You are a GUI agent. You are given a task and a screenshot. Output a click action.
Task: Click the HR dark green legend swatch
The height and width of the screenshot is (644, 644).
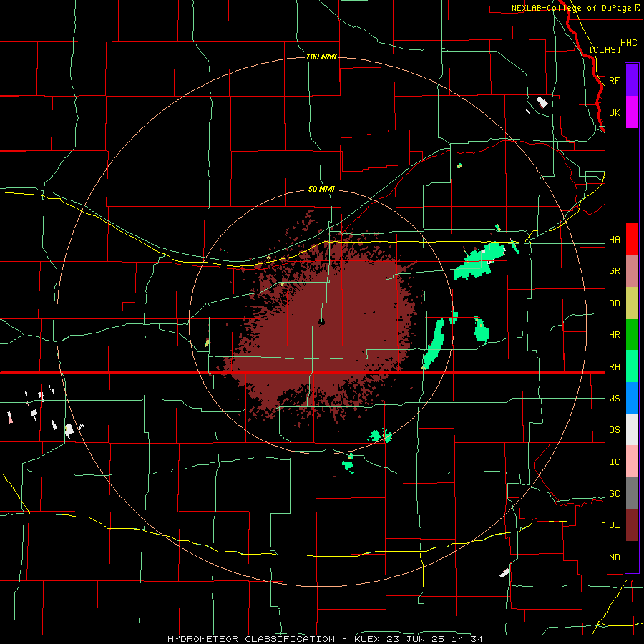pos(632,335)
